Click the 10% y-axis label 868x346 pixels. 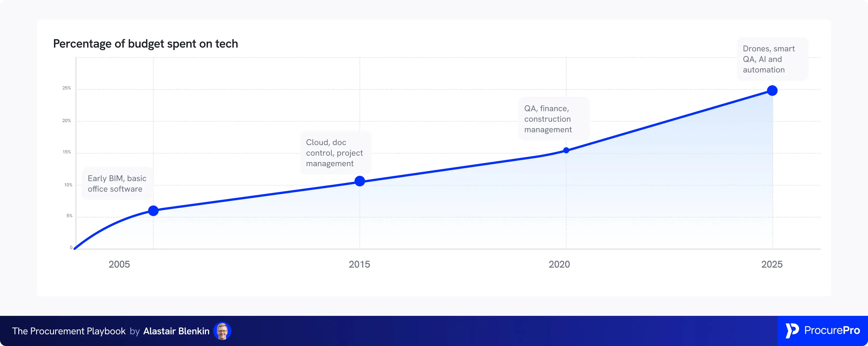point(68,185)
